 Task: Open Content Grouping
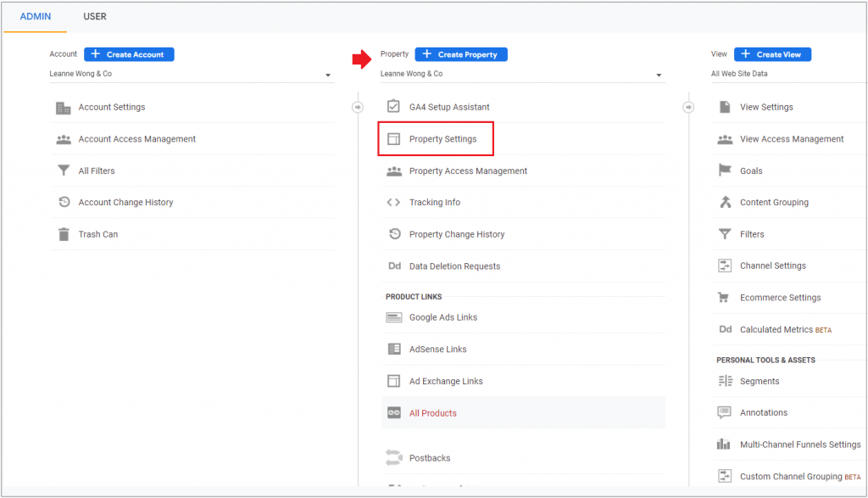[x=774, y=203]
